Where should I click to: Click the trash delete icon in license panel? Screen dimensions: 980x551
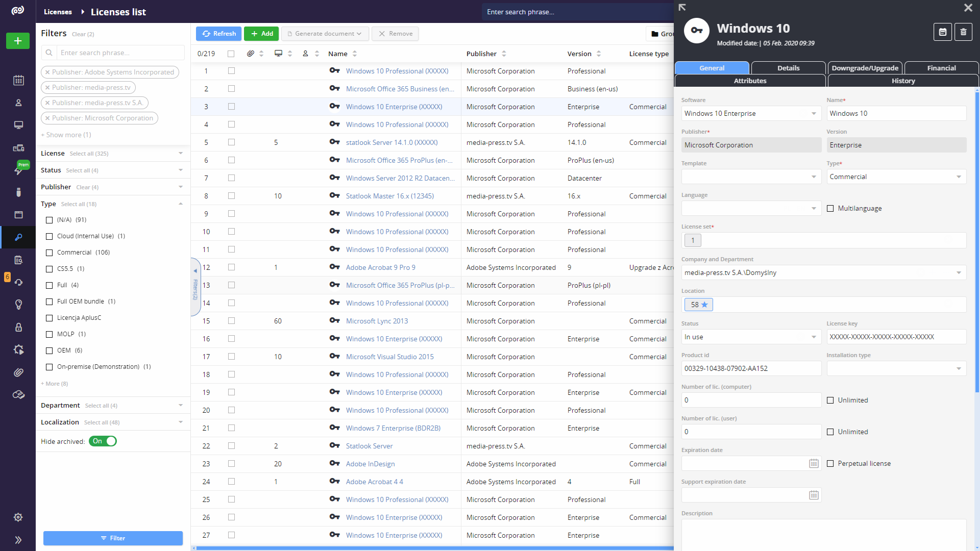963,32
